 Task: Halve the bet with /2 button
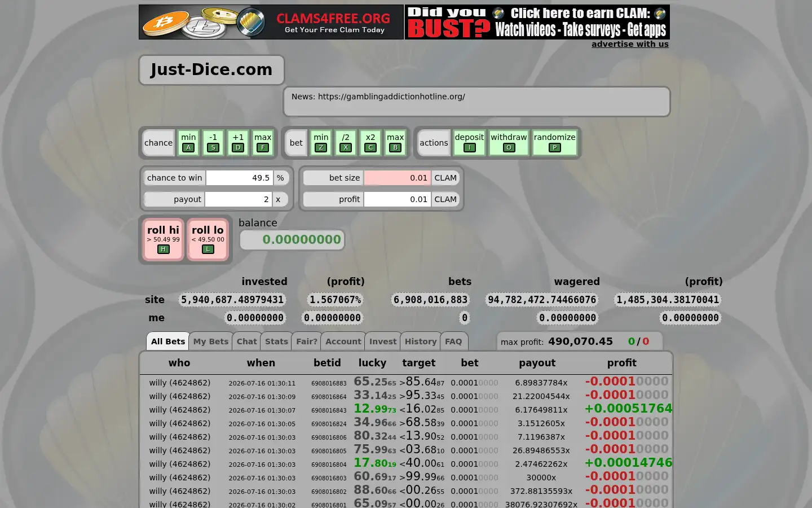[x=346, y=143]
